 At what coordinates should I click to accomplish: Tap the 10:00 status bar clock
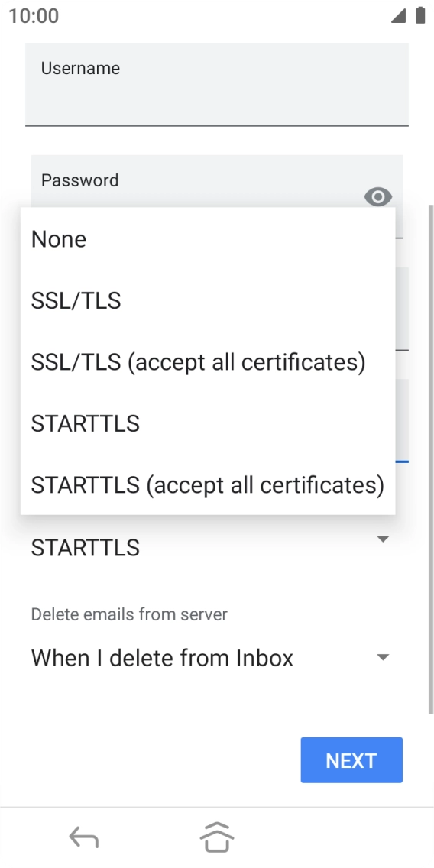(x=34, y=16)
